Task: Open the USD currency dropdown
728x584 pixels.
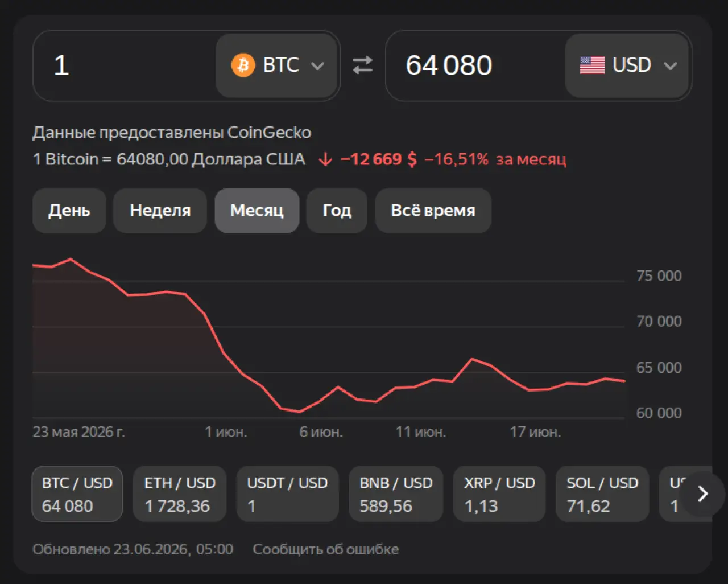Action: (627, 65)
